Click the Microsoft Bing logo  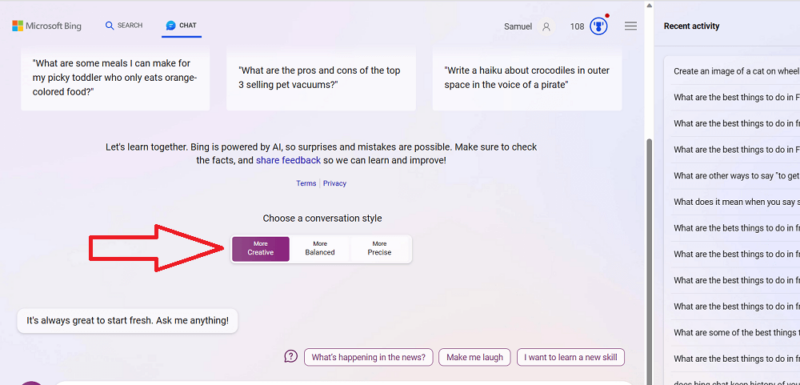point(46,26)
